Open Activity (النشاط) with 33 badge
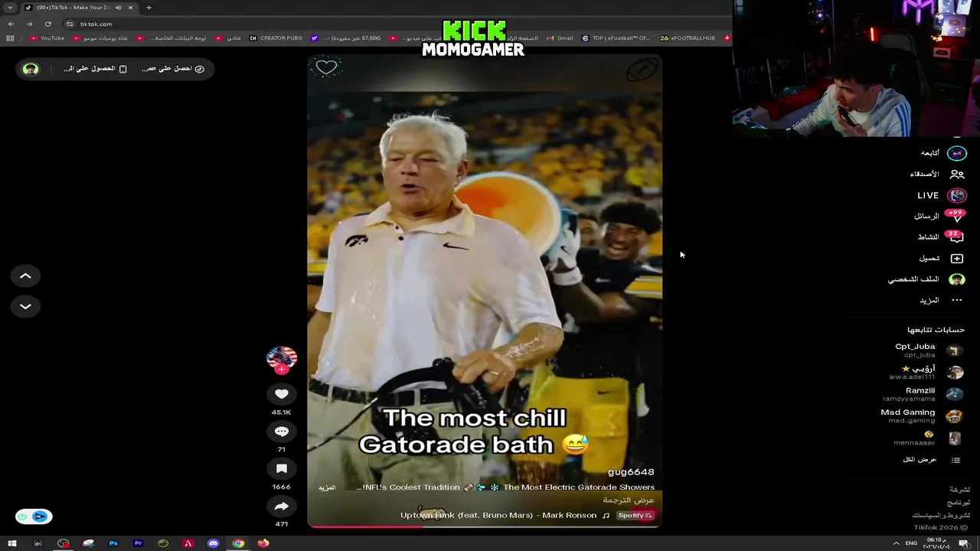980x551 pixels. pos(941,237)
